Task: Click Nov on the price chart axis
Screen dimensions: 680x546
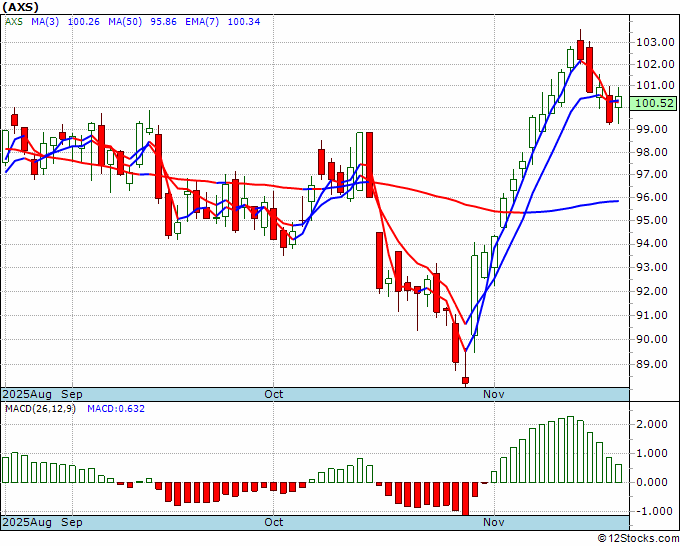Action: (x=494, y=394)
